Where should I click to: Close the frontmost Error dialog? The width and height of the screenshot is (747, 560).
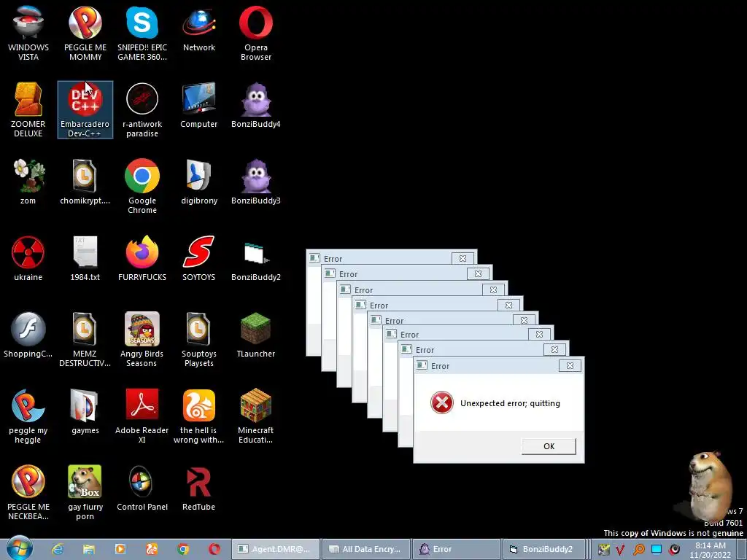pyautogui.click(x=570, y=366)
